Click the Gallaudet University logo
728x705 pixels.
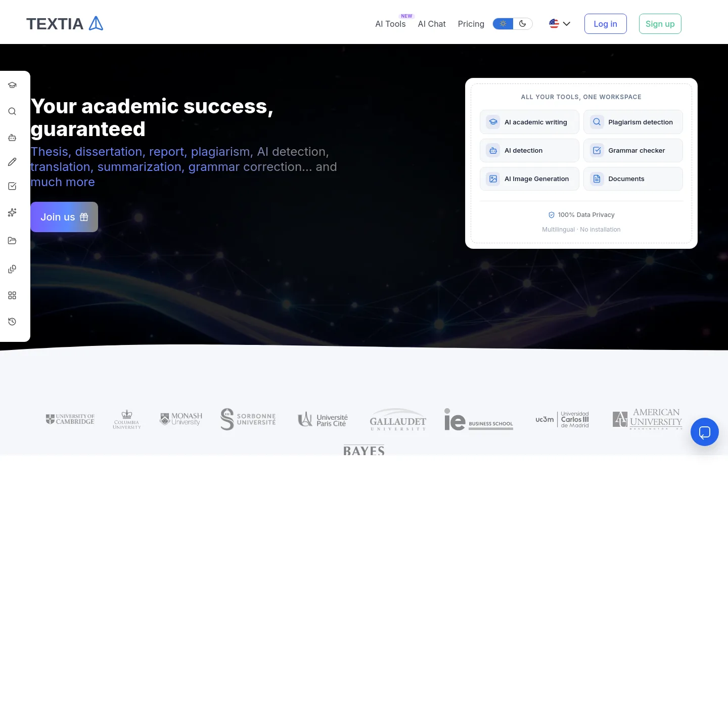click(398, 419)
